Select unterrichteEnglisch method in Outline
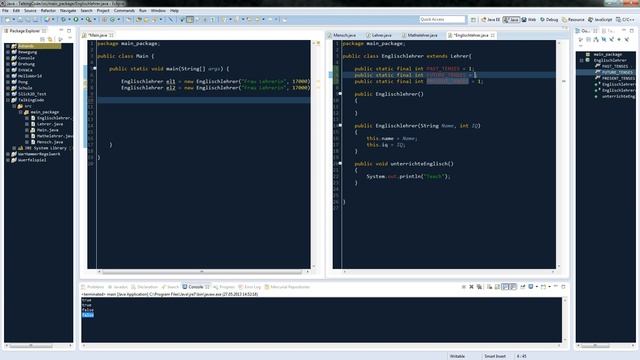 (x=618, y=96)
